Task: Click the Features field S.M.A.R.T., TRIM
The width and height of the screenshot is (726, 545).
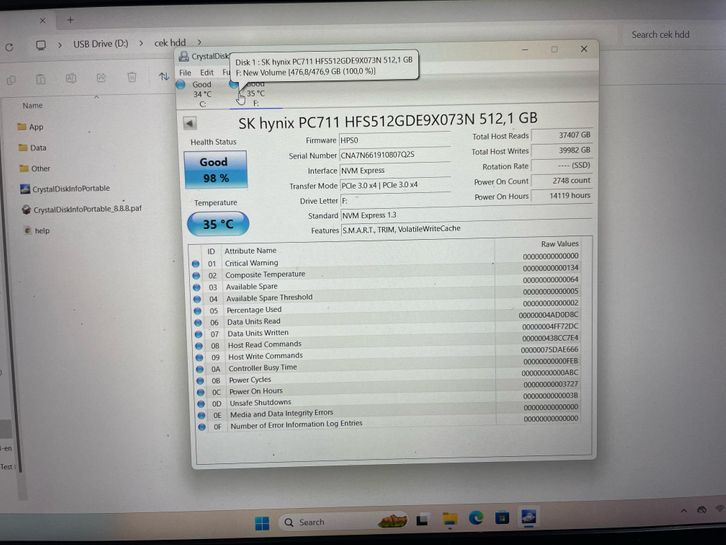Action: pos(466,229)
